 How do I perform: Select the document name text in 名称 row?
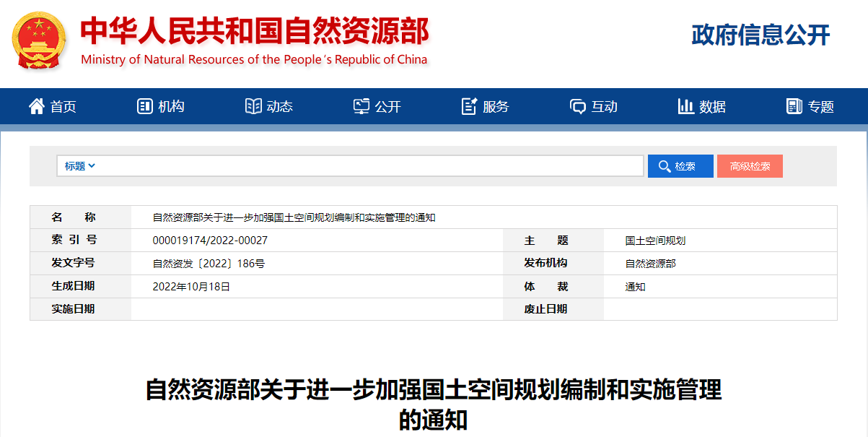point(294,217)
